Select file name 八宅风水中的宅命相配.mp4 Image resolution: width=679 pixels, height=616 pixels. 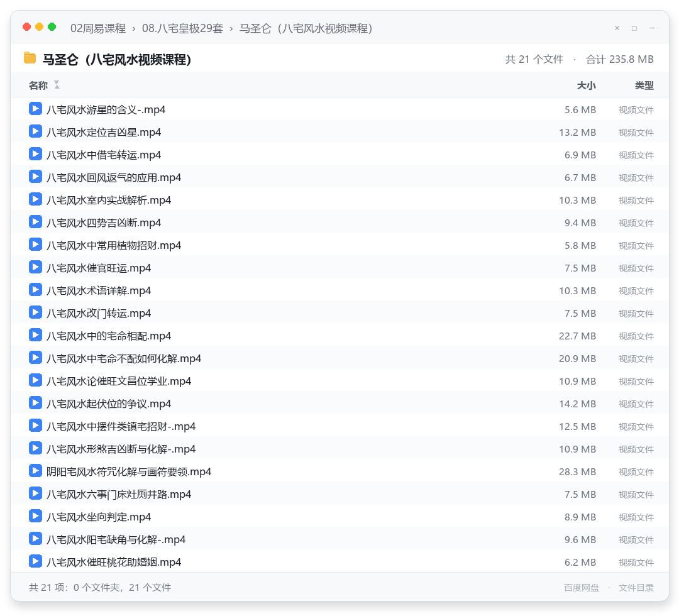pos(109,336)
